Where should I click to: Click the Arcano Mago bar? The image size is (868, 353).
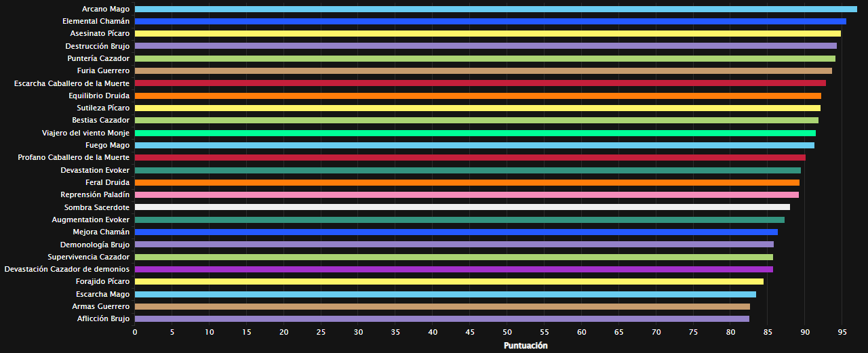pyautogui.click(x=495, y=9)
